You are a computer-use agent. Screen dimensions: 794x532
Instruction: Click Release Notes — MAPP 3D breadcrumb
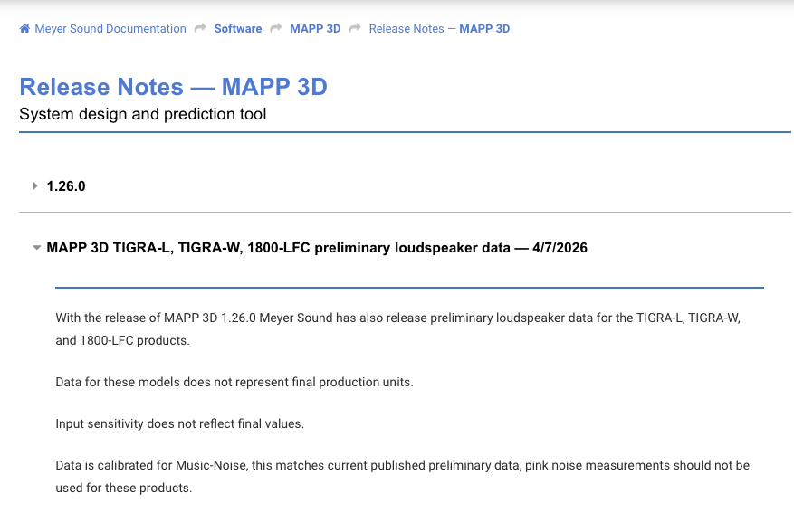coord(439,29)
